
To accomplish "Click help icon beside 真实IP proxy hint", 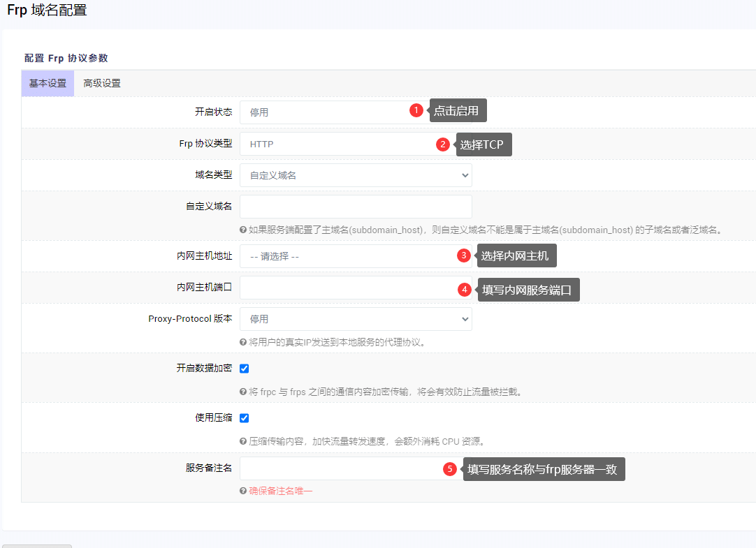I will tap(243, 342).
